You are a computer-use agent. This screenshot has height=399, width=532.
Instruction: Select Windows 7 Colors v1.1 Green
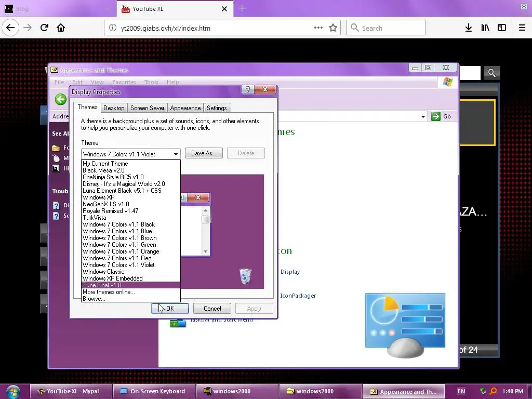(131, 245)
